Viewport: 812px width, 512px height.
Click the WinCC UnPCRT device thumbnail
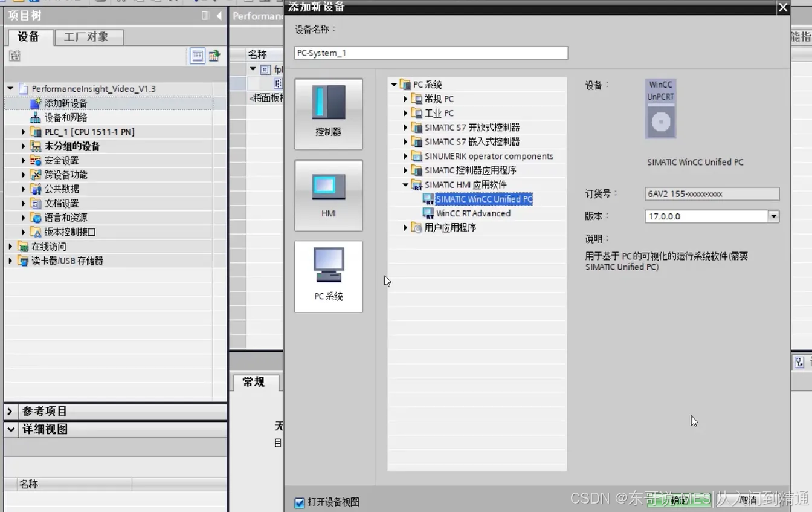[x=660, y=109]
